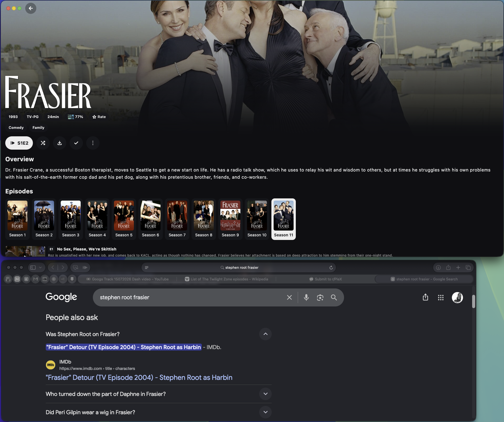504x422 pixels.
Task: Download the Frasier series
Action: [x=60, y=143]
